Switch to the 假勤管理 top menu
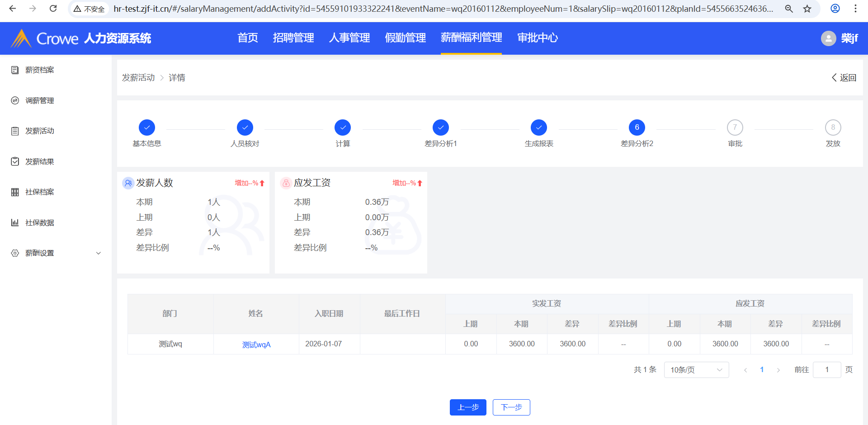 click(x=405, y=38)
